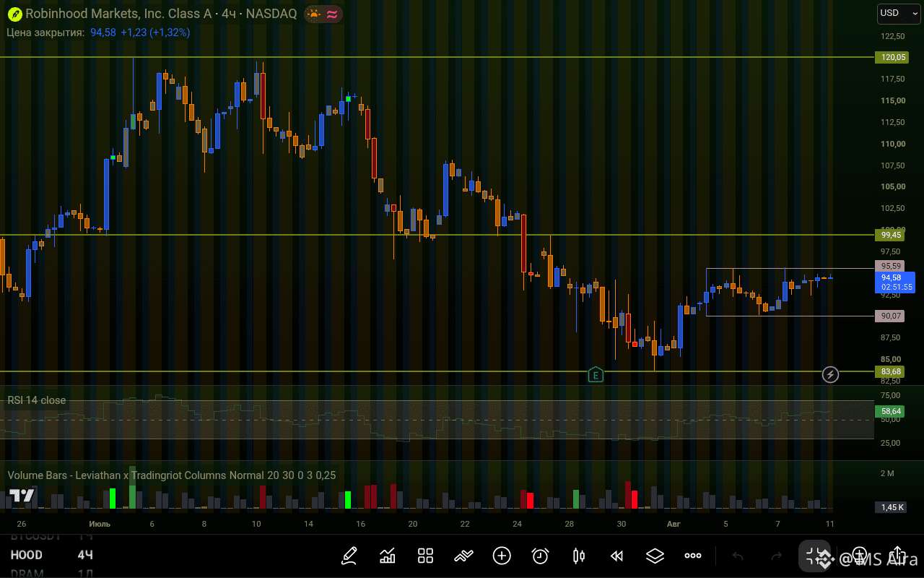
Task: Select the 90,07 rectangle bottom price label
Action: click(889, 316)
